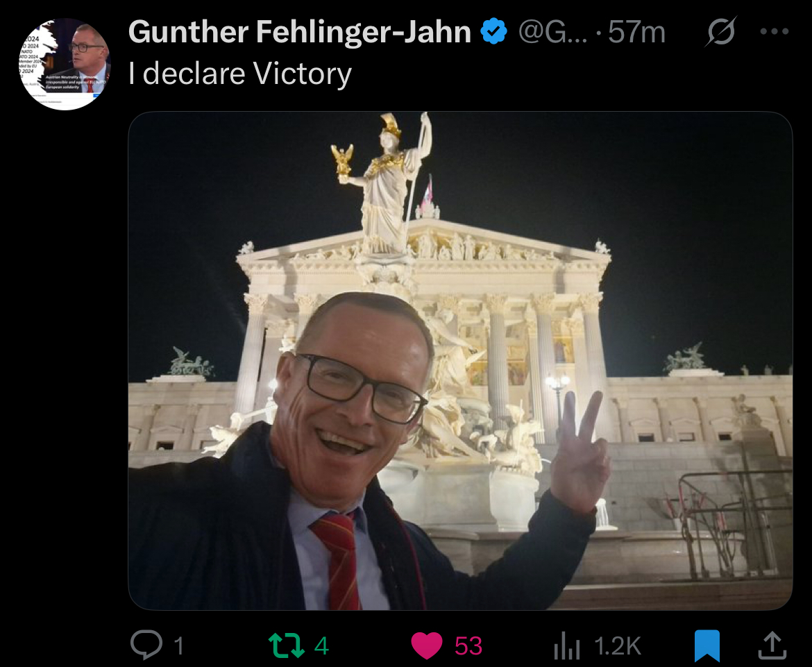Open the truncated @G... handle
This screenshot has height=667, width=812.
(x=552, y=32)
